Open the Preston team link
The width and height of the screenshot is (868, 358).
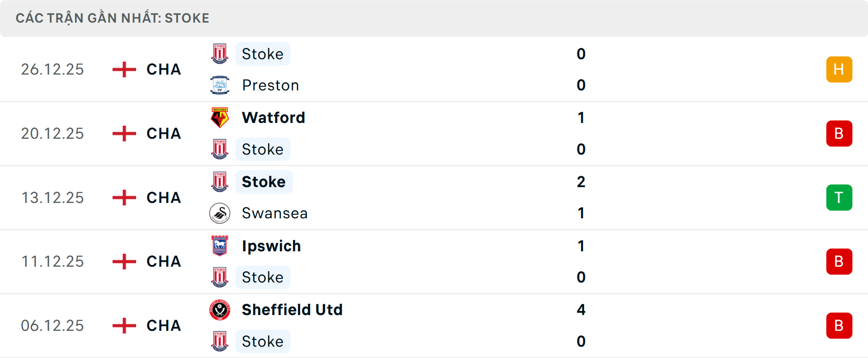click(x=270, y=85)
